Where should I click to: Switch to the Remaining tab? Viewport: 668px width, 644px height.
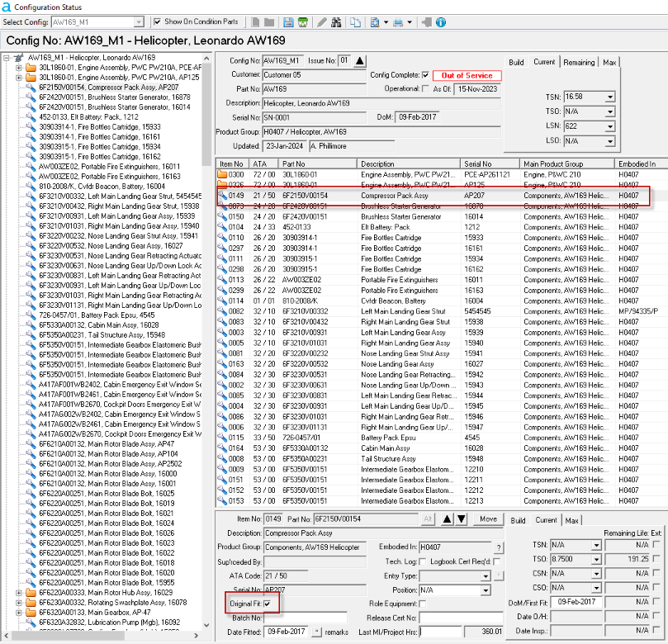579,62
